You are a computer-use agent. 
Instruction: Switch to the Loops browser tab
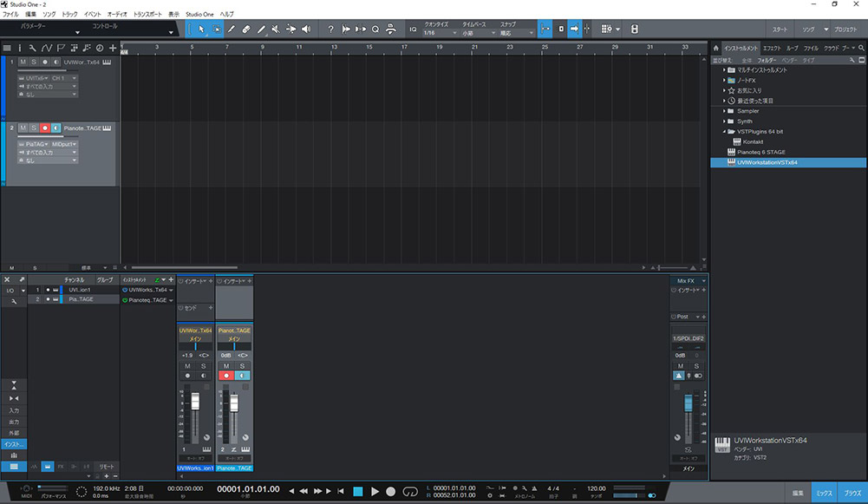[793, 49]
